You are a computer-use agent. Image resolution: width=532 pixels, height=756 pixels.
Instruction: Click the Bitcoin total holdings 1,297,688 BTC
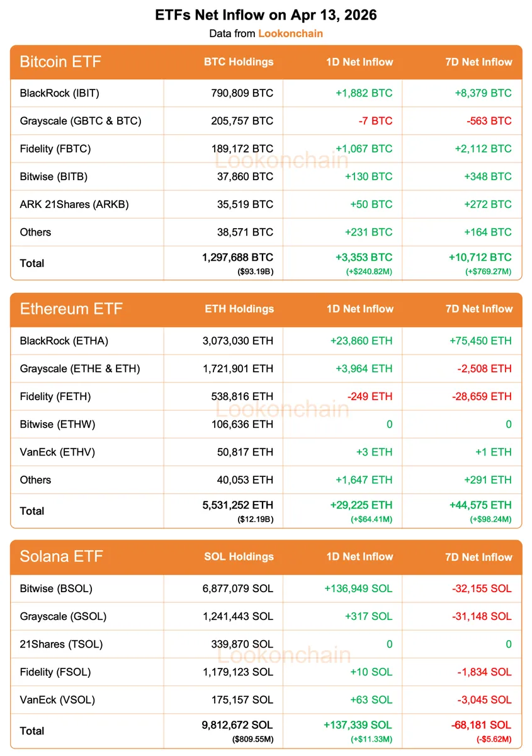238,258
